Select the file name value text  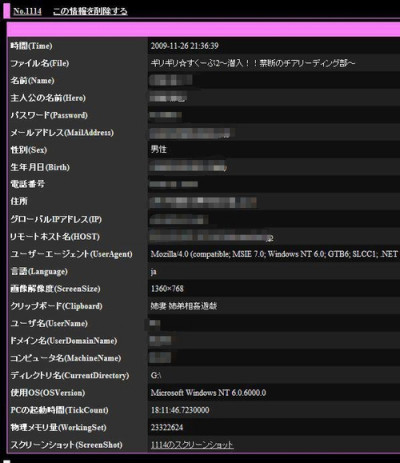(x=253, y=63)
